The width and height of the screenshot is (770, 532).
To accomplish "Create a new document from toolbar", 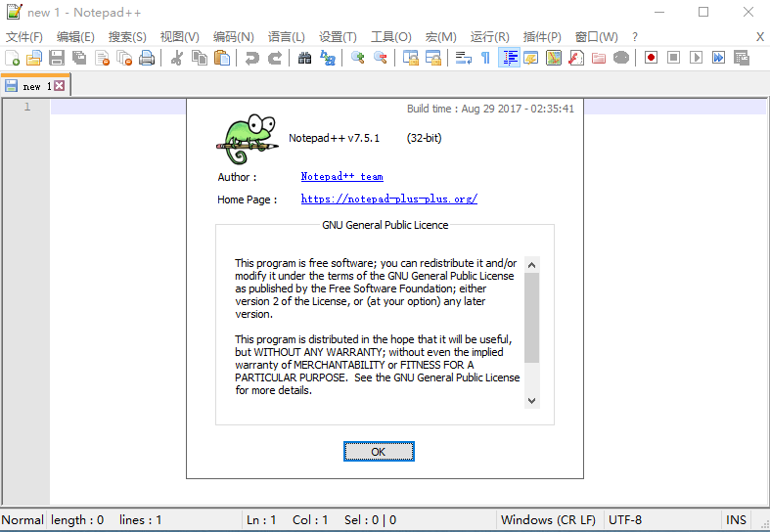I will click(12, 58).
